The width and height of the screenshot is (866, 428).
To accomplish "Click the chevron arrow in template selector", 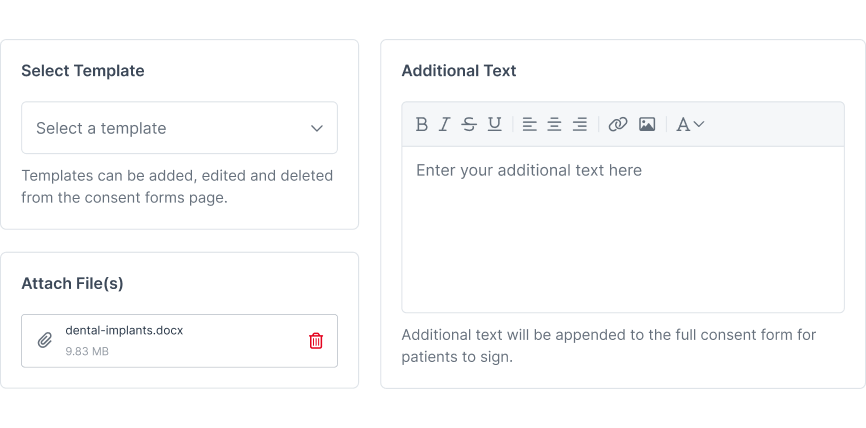I will click(316, 128).
